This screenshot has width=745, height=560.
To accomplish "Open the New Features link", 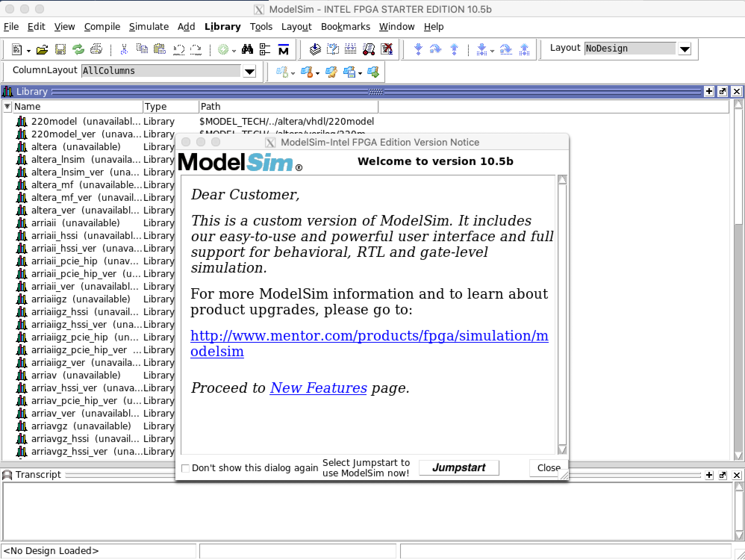I will point(318,388).
